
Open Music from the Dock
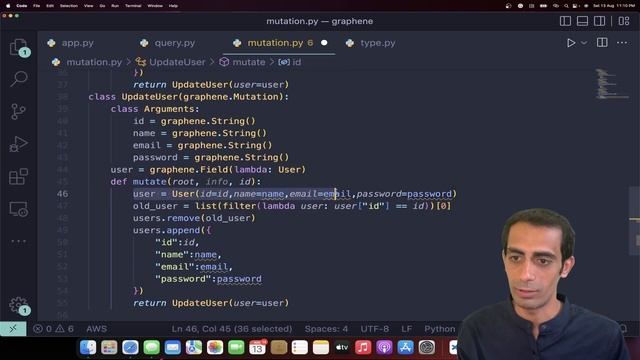tap(363, 347)
